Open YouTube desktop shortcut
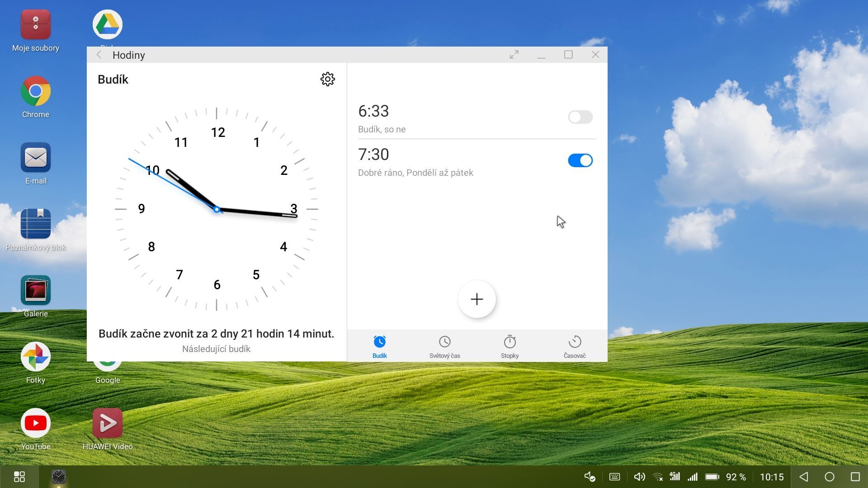Viewport: 868px width, 488px height. point(36,423)
